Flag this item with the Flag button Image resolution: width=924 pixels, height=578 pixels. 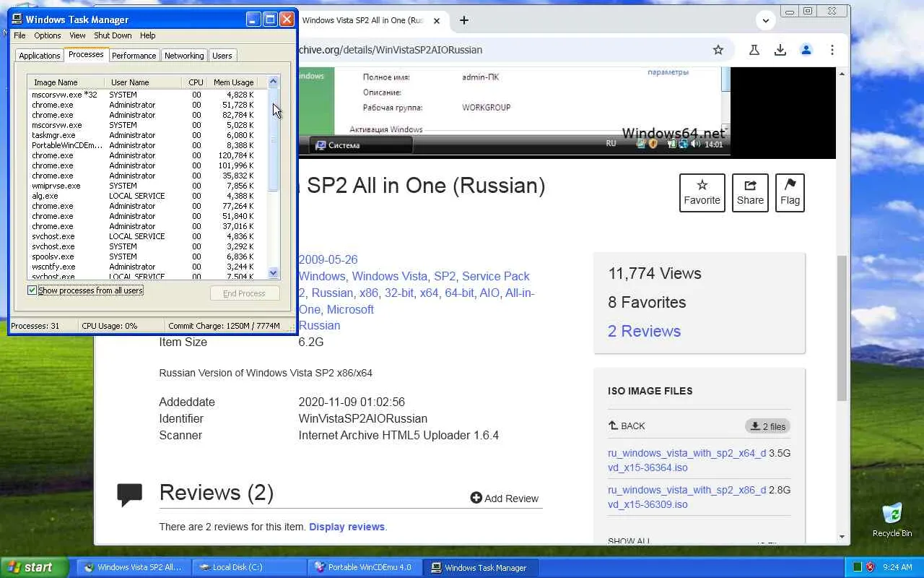tap(790, 193)
